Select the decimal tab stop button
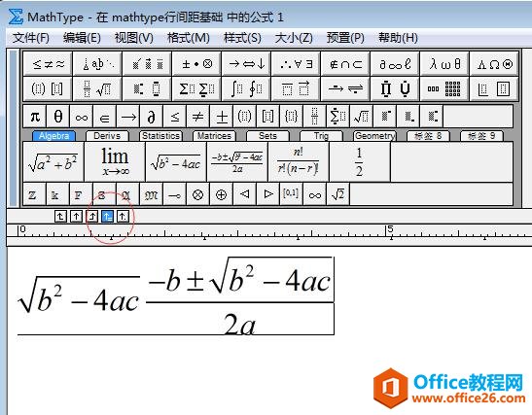The width and height of the screenshot is (532, 415). point(123,216)
